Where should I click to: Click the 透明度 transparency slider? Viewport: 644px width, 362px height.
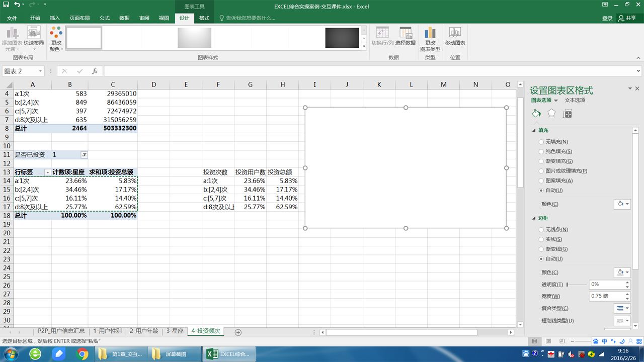tap(577, 285)
